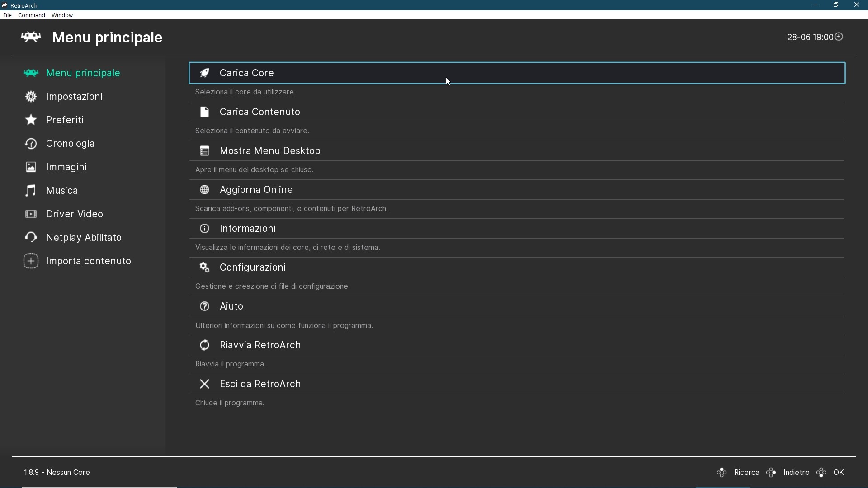Open the Configurazioni entry

[x=517, y=267]
